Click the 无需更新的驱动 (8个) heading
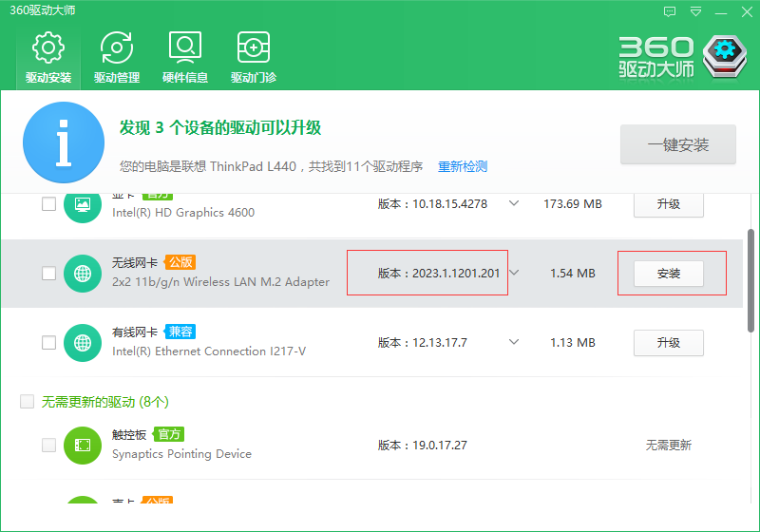This screenshot has height=532, width=760. coord(105,402)
